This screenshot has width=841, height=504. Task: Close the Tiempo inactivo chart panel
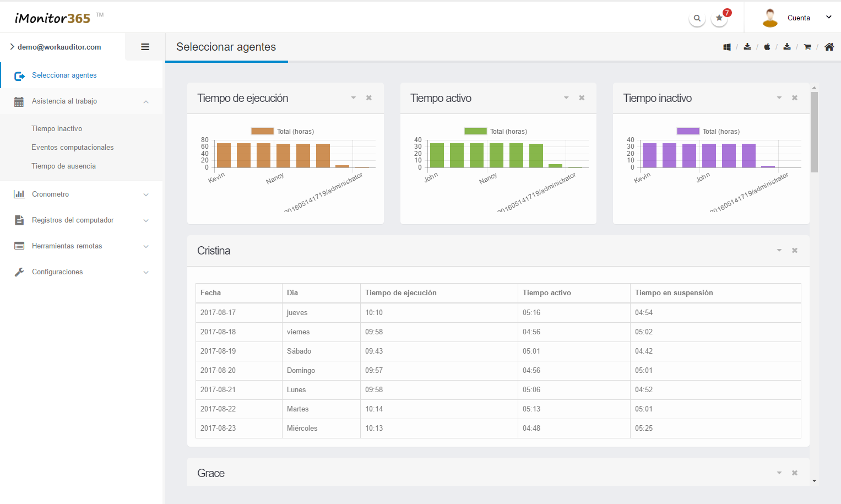click(795, 98)
